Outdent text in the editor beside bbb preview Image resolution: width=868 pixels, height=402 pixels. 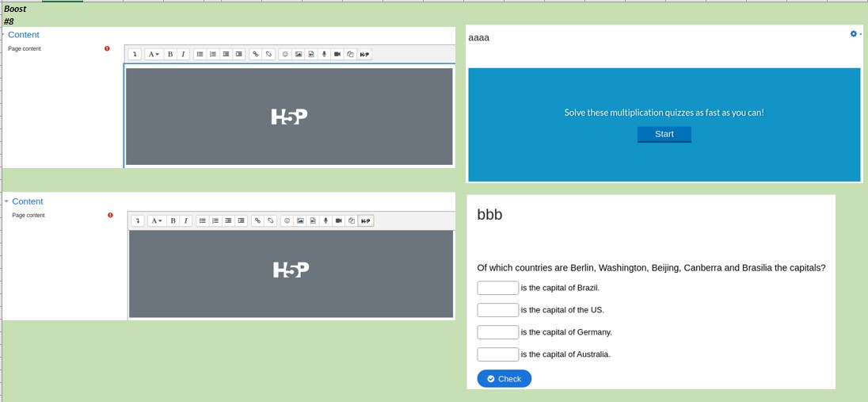[x=228, y=220]
